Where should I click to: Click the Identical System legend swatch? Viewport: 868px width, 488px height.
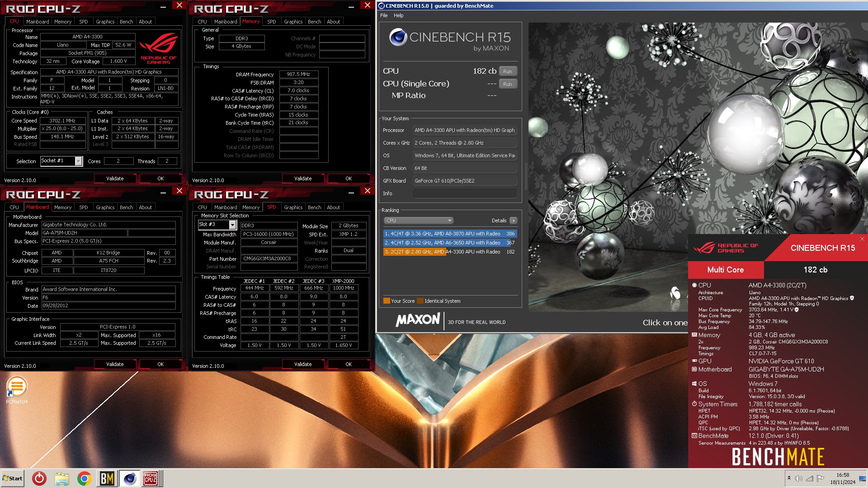coord(420,301)
